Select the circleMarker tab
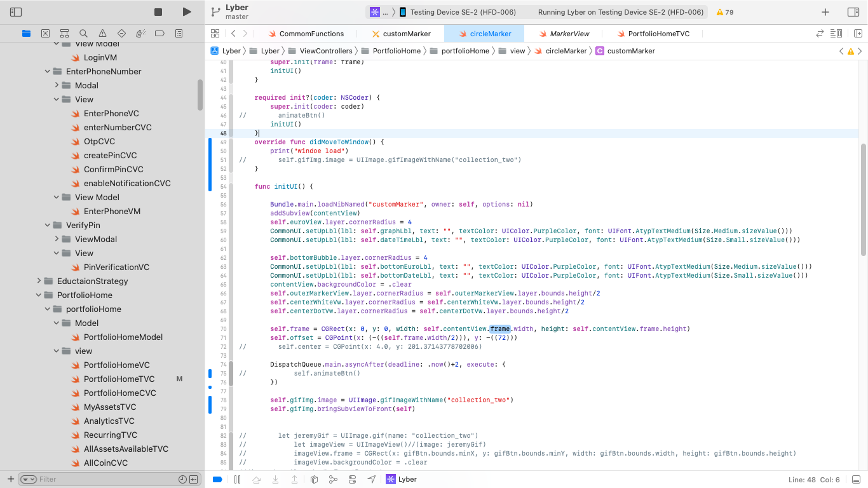 484,34
